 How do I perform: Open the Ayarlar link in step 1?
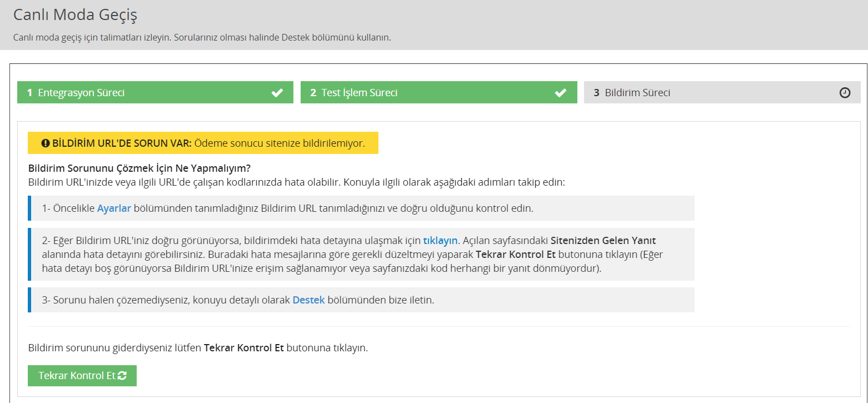(x=114, y=208)
